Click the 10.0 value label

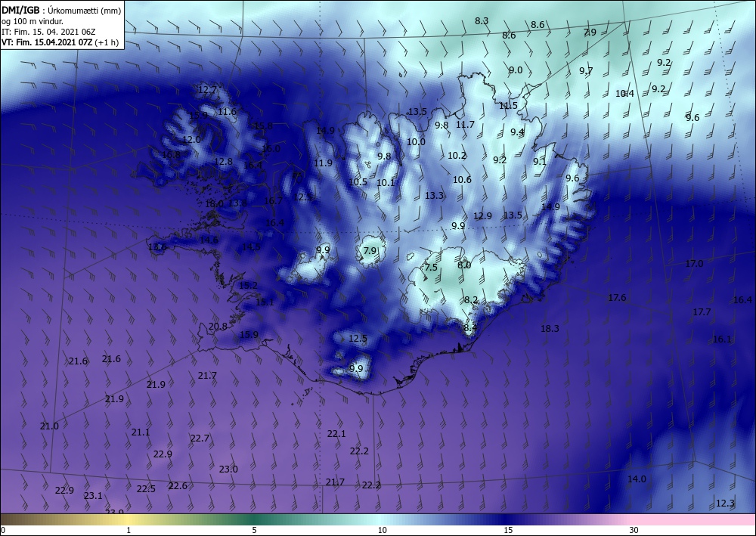[416, 141]
